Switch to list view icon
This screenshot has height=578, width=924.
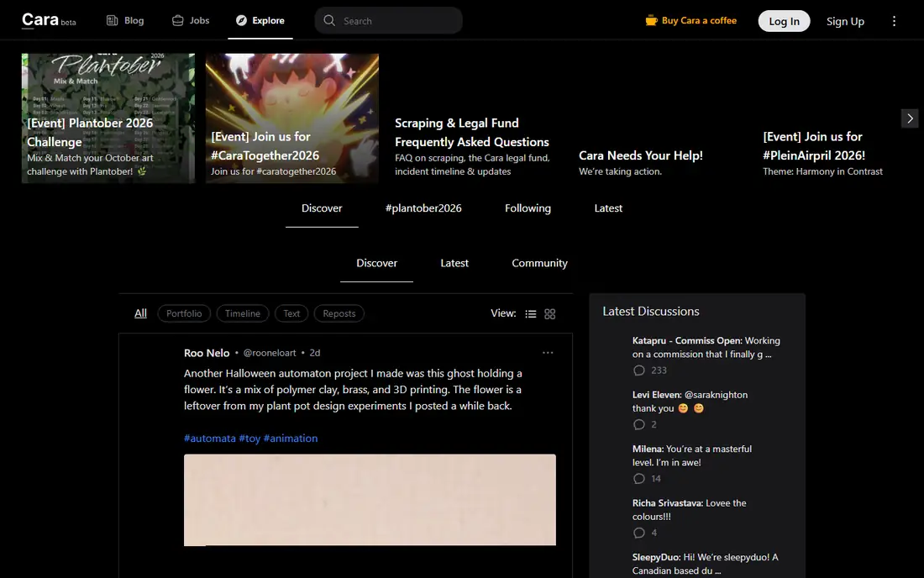pos(530,314)
